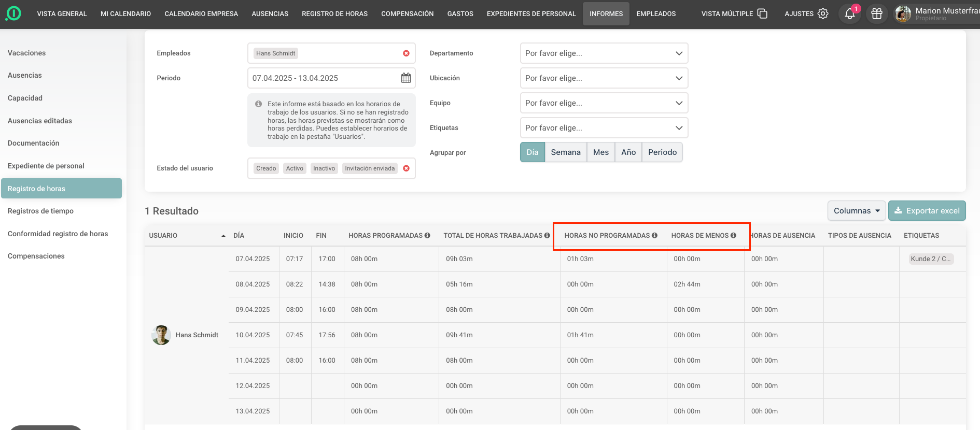The height and width of the screenshot is (430, 980).
Task: Clear the Estado del usuario filter
Action: point(406,168)
